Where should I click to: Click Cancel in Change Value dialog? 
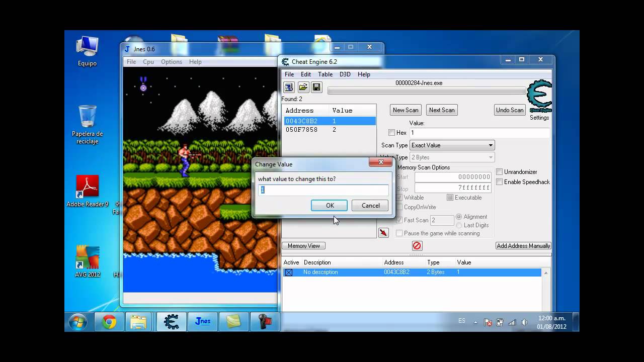click(370, 206)
